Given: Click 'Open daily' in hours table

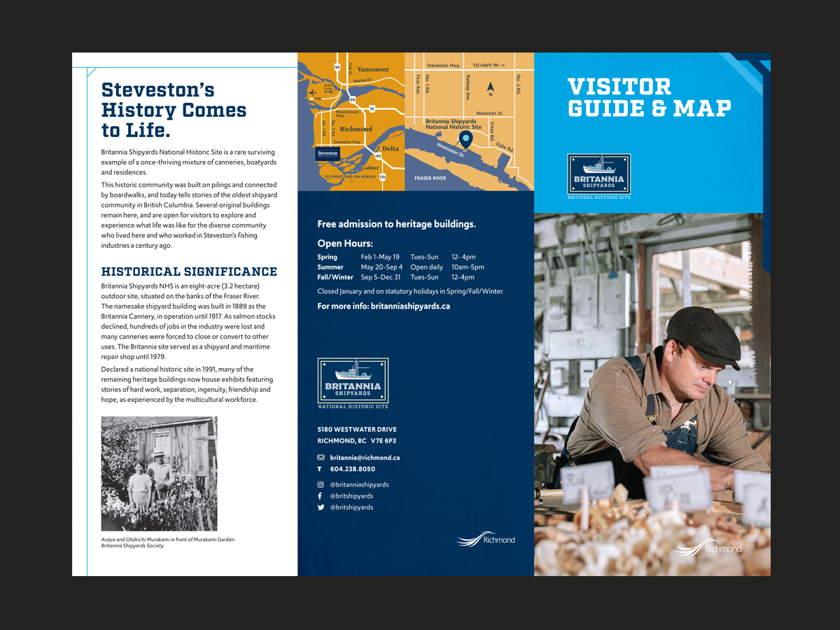Looking at the screenshot, I should point(426,267).
